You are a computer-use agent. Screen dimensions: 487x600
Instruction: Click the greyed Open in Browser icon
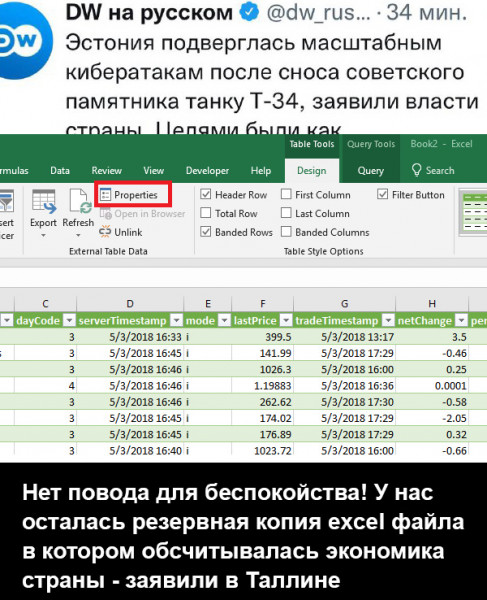click(x=105, y=214)
